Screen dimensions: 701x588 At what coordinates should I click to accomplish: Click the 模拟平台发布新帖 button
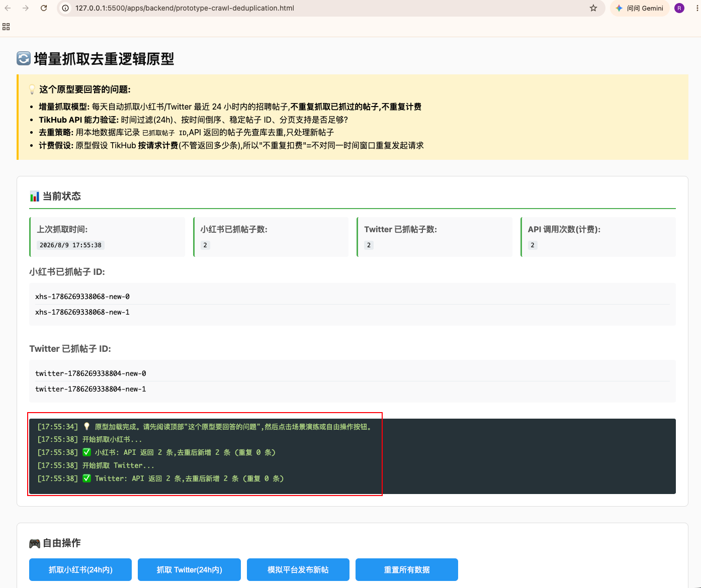[298, 569]
